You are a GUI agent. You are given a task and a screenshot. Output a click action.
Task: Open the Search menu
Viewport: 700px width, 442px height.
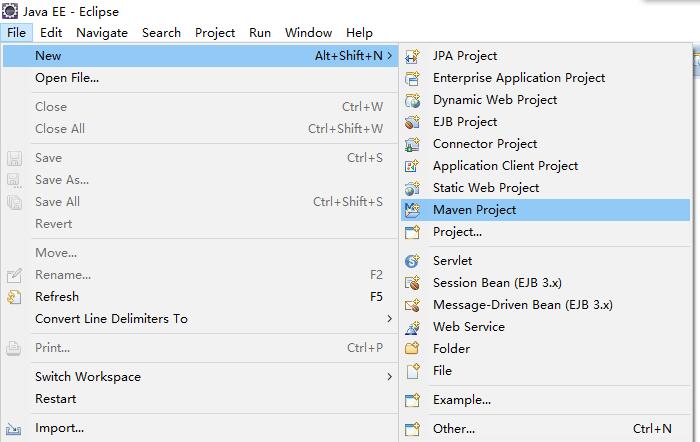click(161, 33)
